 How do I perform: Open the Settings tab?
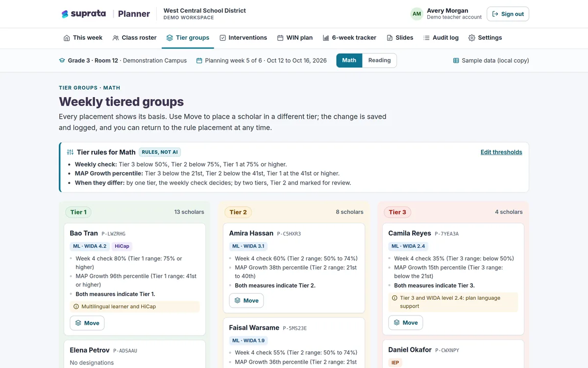pyautogui.click(x=485, y=38)
